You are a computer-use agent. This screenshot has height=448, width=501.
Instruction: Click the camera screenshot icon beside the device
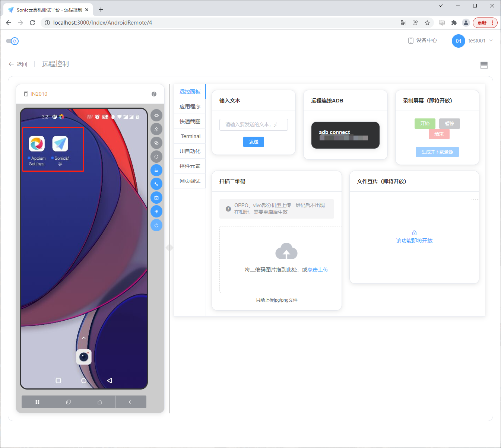coord(156,198)
